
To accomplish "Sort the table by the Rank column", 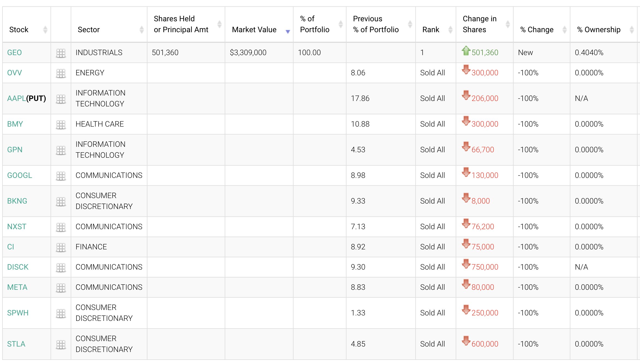I will tap(435, 25).
